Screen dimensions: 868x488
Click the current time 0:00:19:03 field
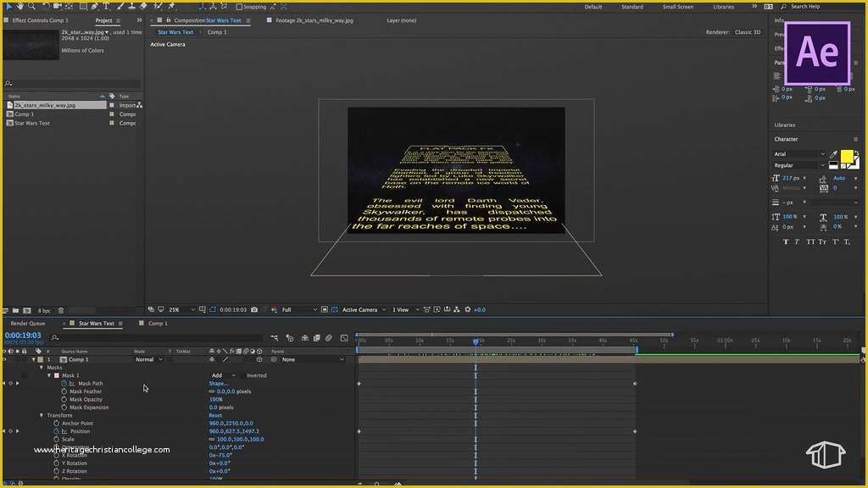(x=23, y=335)
